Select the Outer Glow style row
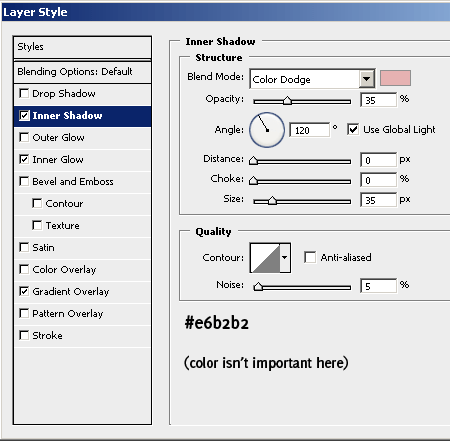 82,138
